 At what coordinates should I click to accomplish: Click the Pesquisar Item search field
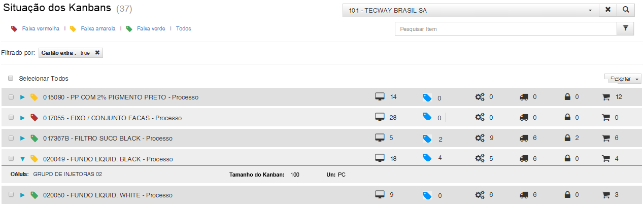click(505, 29)
